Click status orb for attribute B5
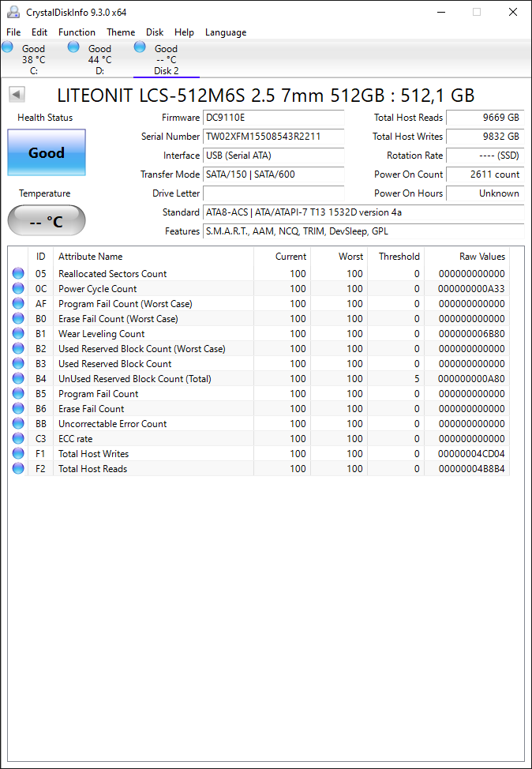The image size is (532, 769). click(18, 393)
